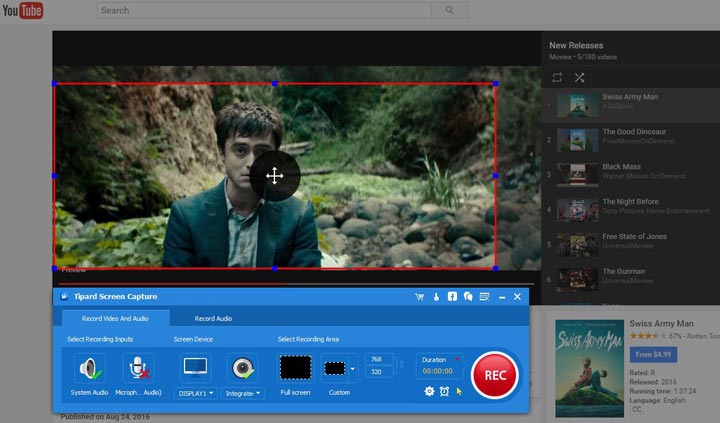The height and width of the screenshot is (423, 720).
Task: Click the display monitor screen device icon
Action: (195, 367)
